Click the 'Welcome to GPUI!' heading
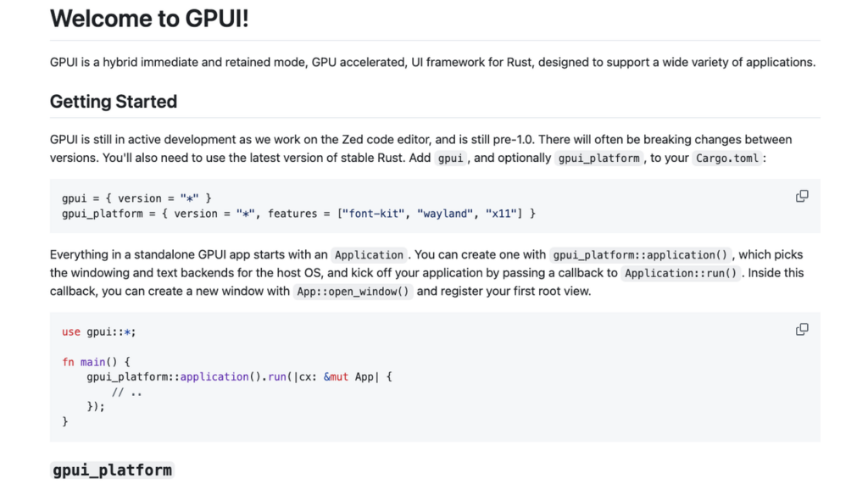 (x=149, y=19)
